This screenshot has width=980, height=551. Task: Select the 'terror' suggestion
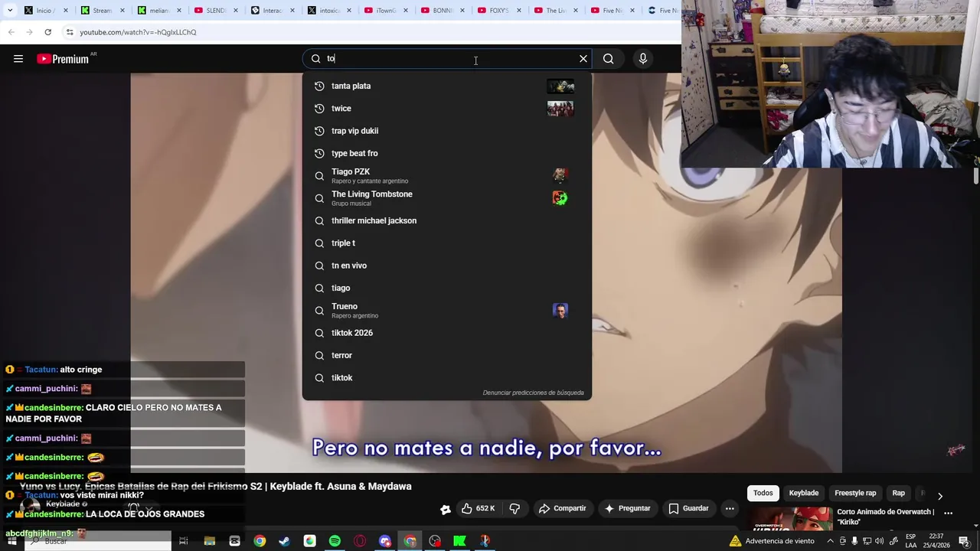coord(446,355)
